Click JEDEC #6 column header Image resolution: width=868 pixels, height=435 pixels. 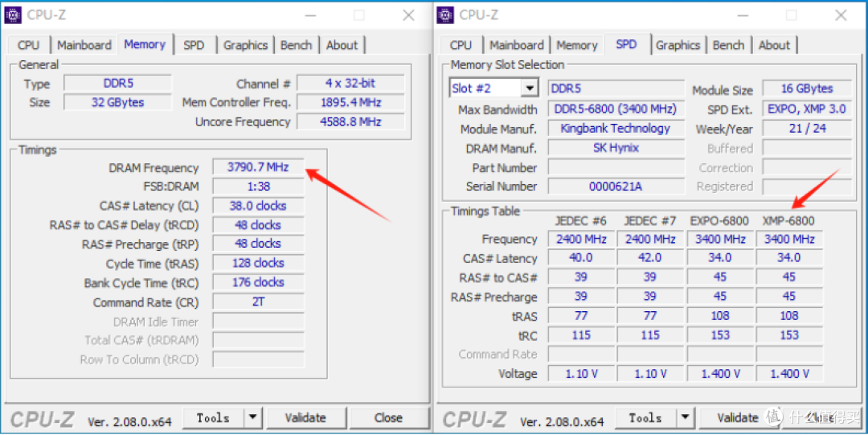pyautogui.click(x=581, y=221)
